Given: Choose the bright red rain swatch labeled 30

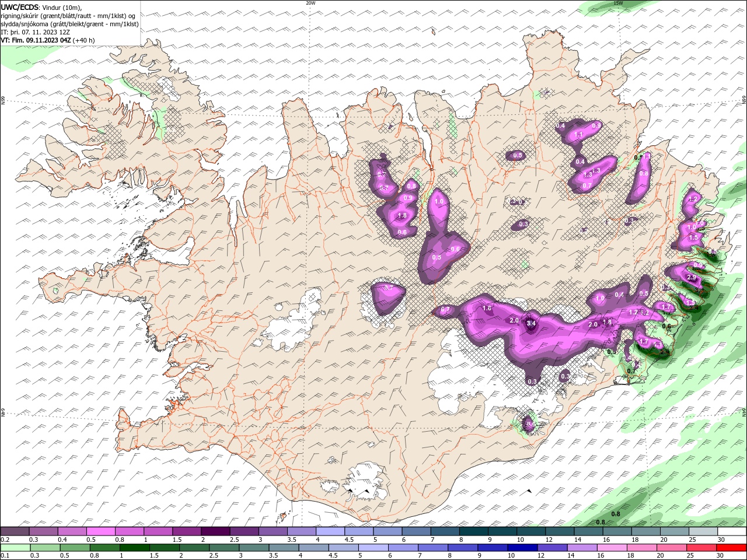Looking at the screenshot, I should click(731, 548).
